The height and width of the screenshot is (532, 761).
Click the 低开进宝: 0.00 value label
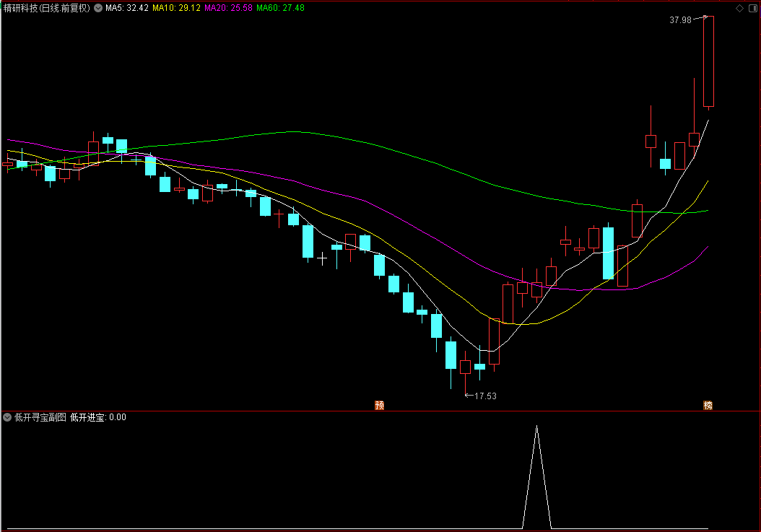[x=98, y=417]
